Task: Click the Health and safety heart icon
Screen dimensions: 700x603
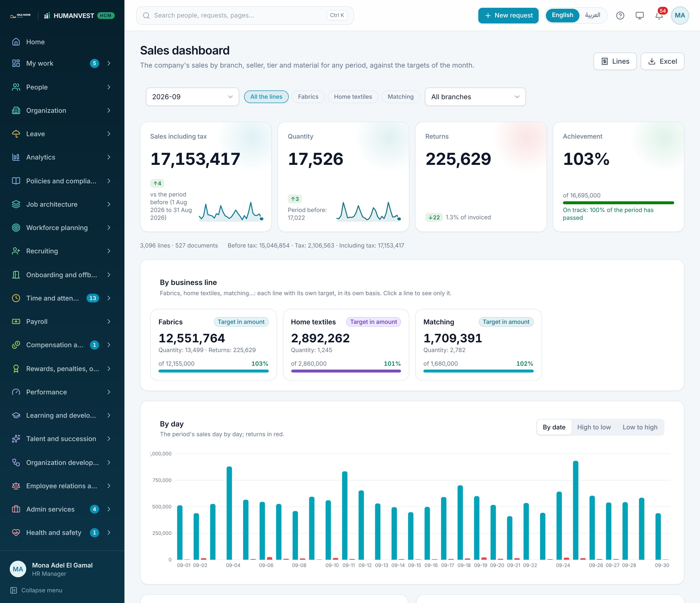Action: pos(16,532)
